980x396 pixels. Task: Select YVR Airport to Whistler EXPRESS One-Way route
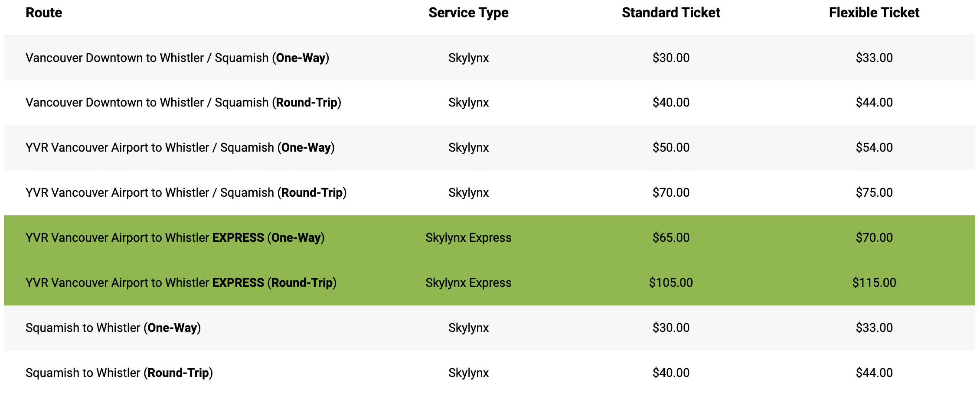[x=175, y=238]
